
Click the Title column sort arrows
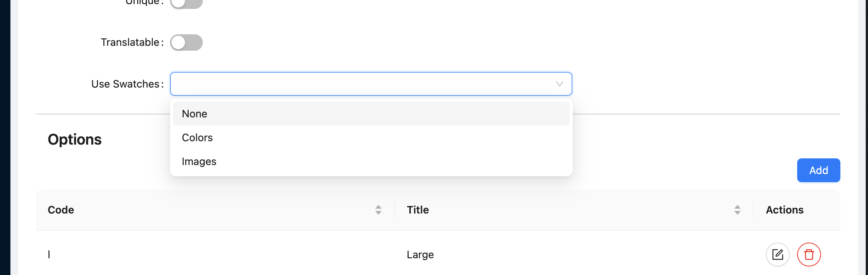[737, 210]
